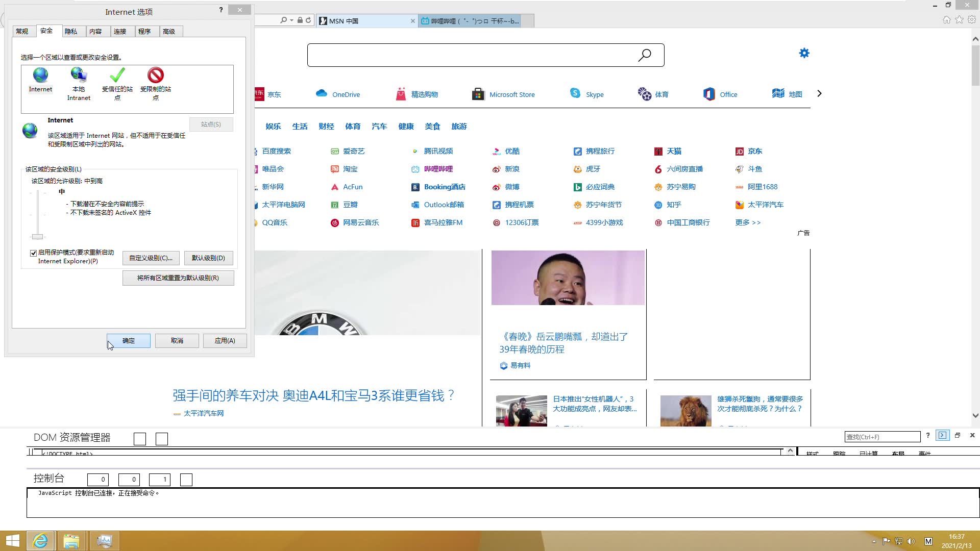Click page vertical scrollbar down arrow
This screenshot has width=980, height=551.
pos(975,415)
